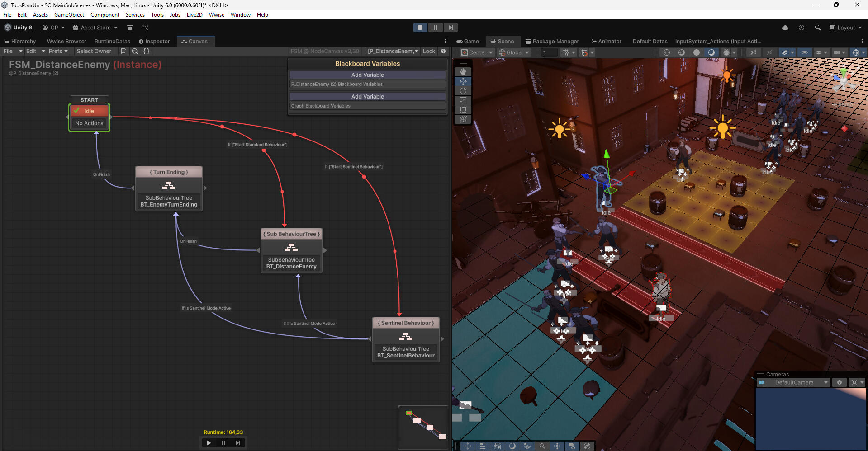Click the help question mark in Canvas

[x=443, y=52]
